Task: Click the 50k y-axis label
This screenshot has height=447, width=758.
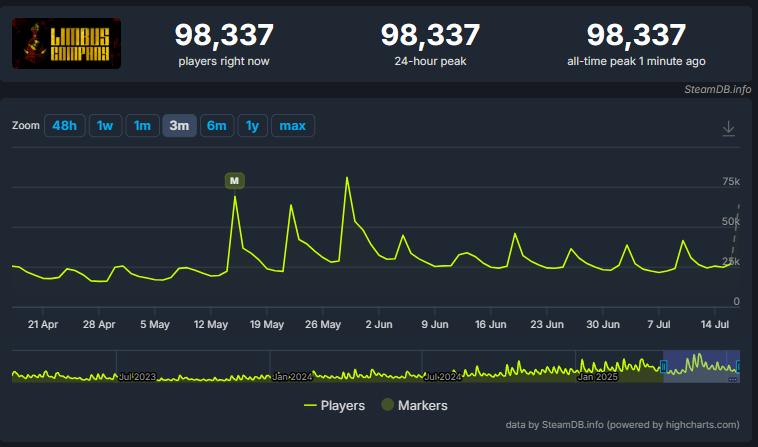Action: (731, 221)
